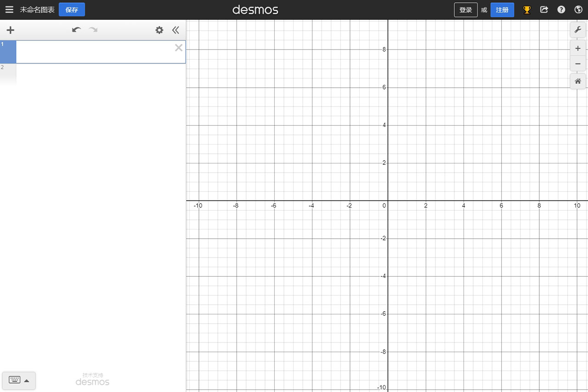Open the add expression plus menu
This screenshot has height=392, width=588.
[x=10, y=30]
